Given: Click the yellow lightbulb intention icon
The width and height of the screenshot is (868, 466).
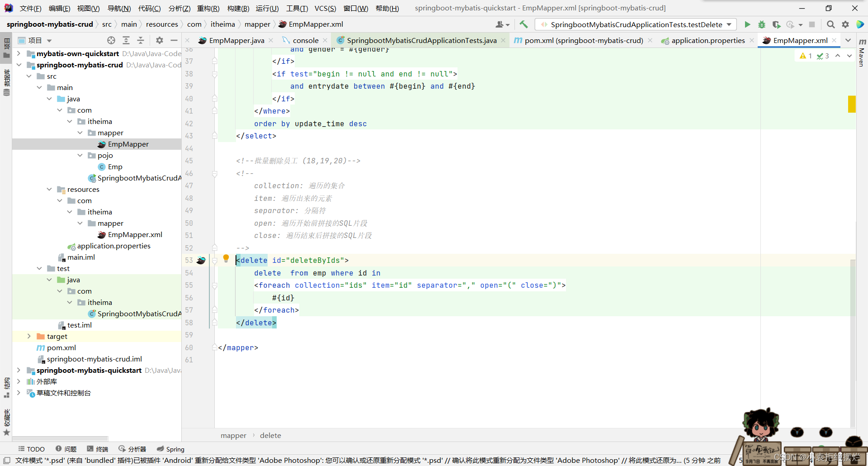Looking at the screenshot, I should pos(226,259).
